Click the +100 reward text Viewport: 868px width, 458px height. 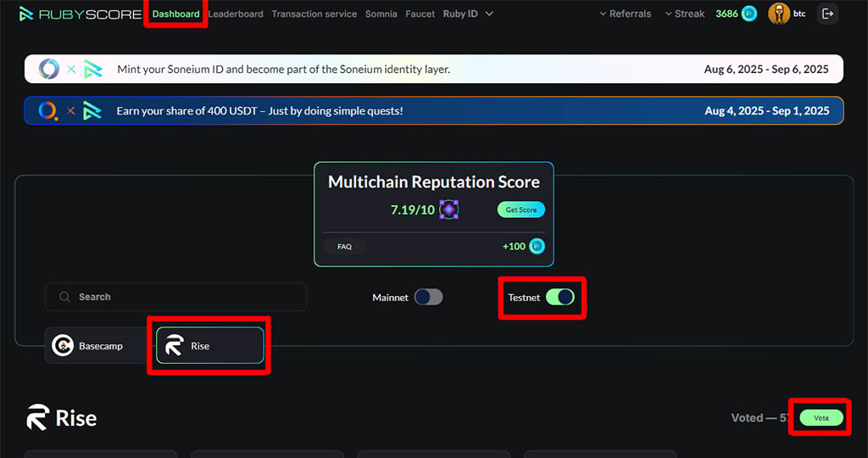click(x=514, y=247)
